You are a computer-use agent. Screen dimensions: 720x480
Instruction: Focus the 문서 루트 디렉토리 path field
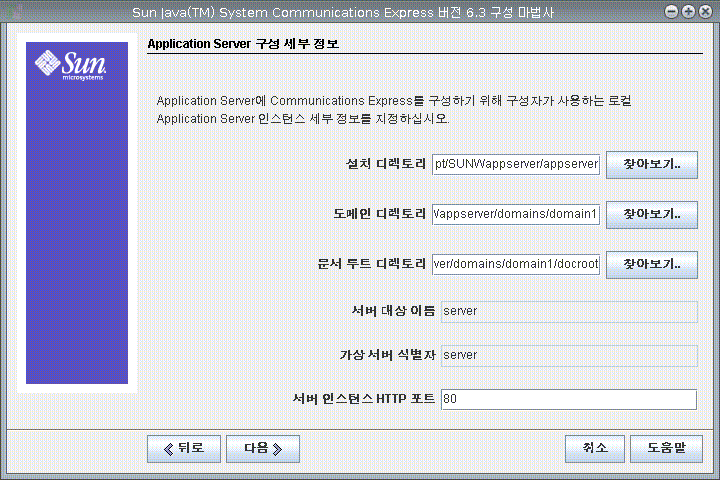[x=516, y=265]
